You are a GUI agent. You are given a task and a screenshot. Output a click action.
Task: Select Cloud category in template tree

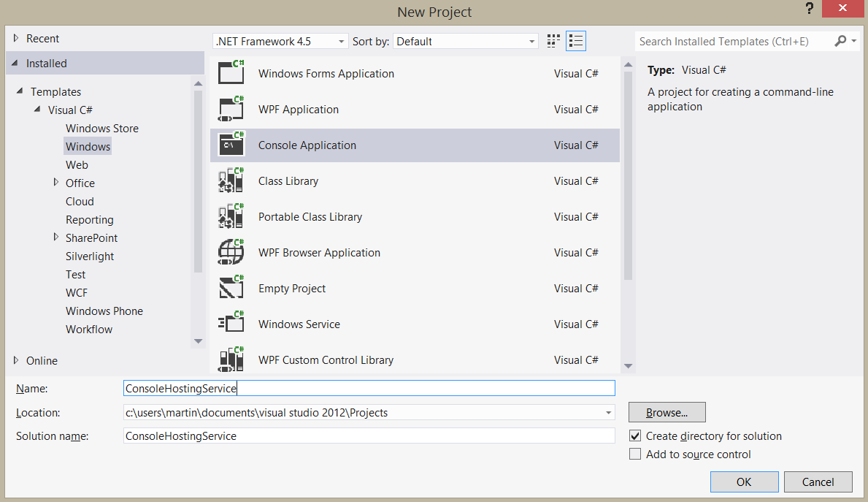80,202
